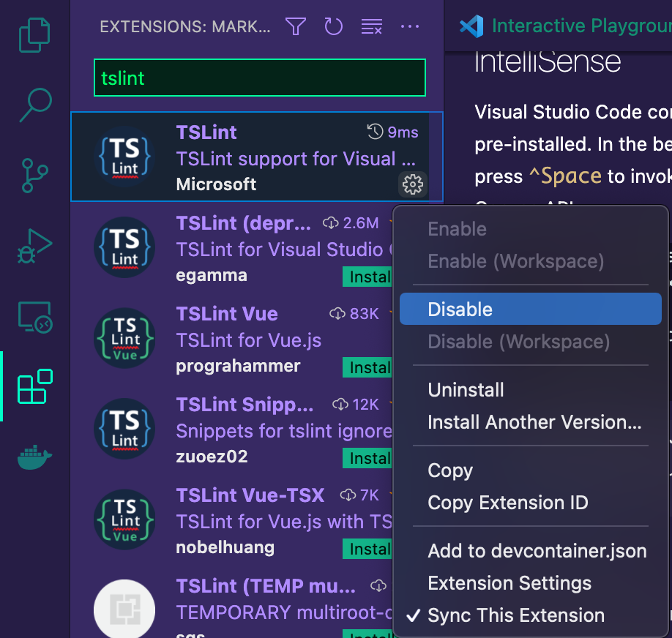Open Extensions views and more actions menu

(410, 26)
